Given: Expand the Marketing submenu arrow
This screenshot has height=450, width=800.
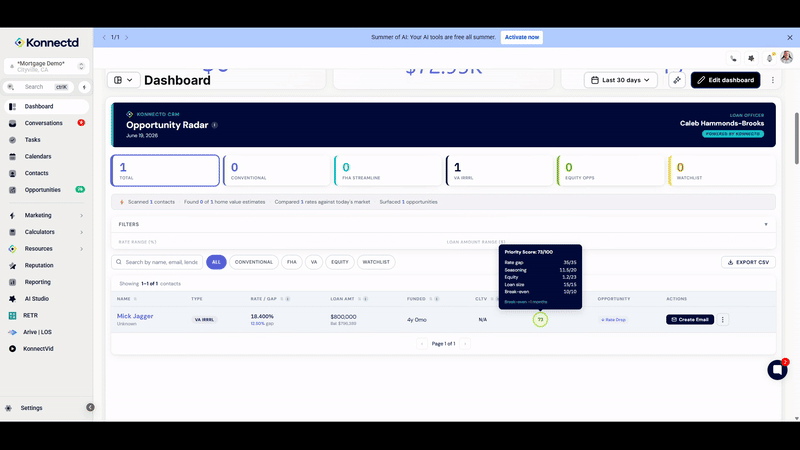Looking at the screenshot, I should click(x=81, y=215).
